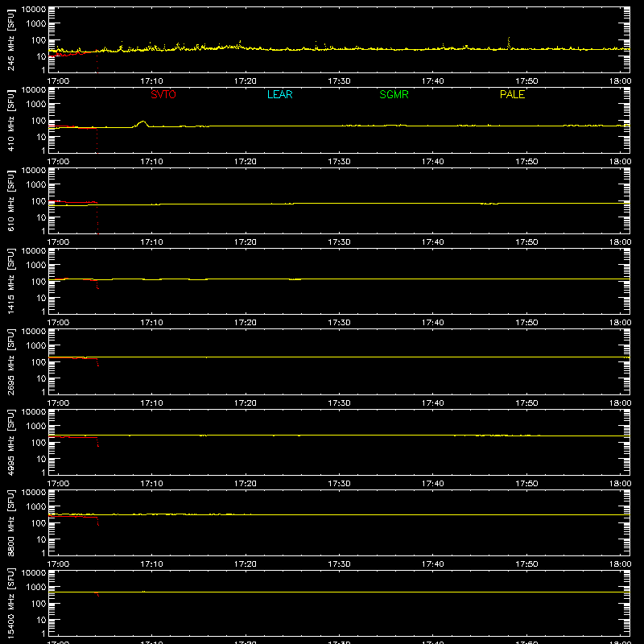Click the yellow PALE station label
The width and height of the screenshot is (644, 644).
[512, 94]
